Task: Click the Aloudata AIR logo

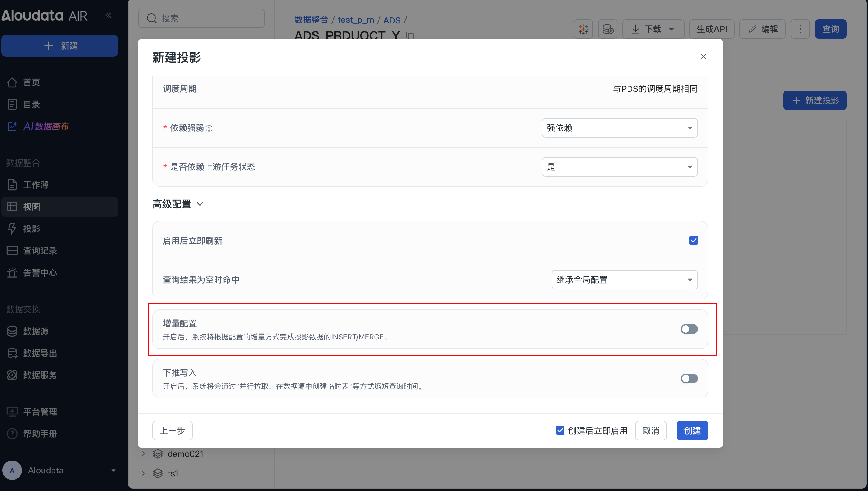Action: [44, 16]
